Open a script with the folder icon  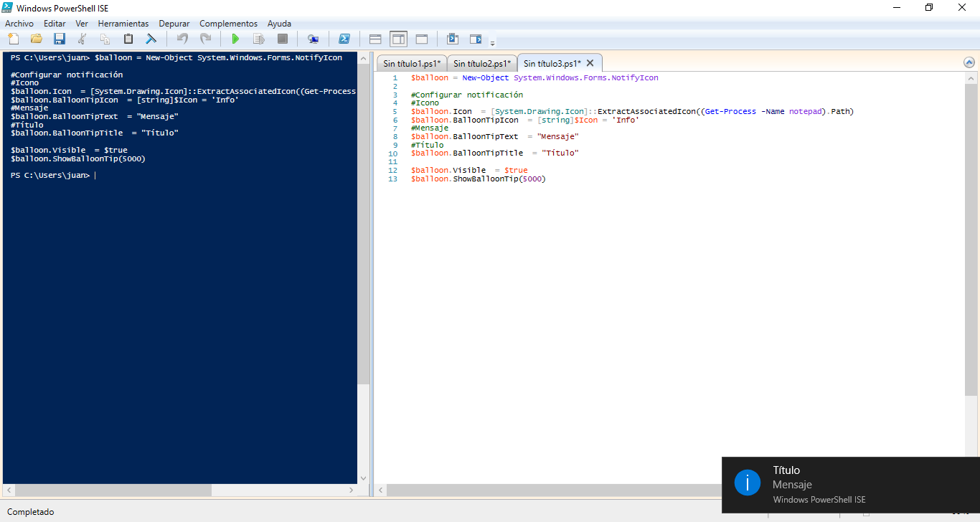36,39
